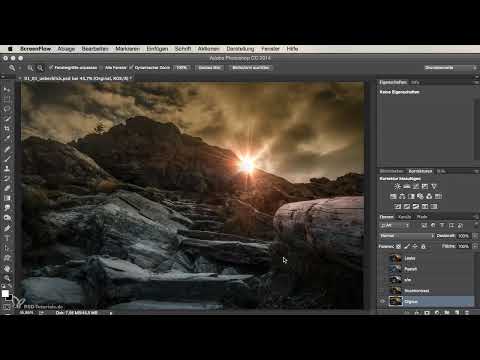Select the Lasso tool
The height and width of the screenshot is (360, 480).
click(x=7, y=109)
